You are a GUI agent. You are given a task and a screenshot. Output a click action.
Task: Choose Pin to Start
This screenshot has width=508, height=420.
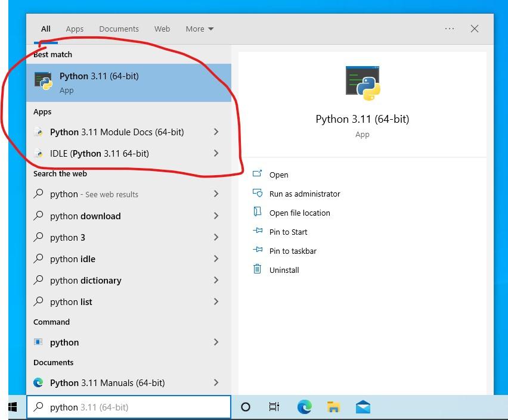(289, 232)
